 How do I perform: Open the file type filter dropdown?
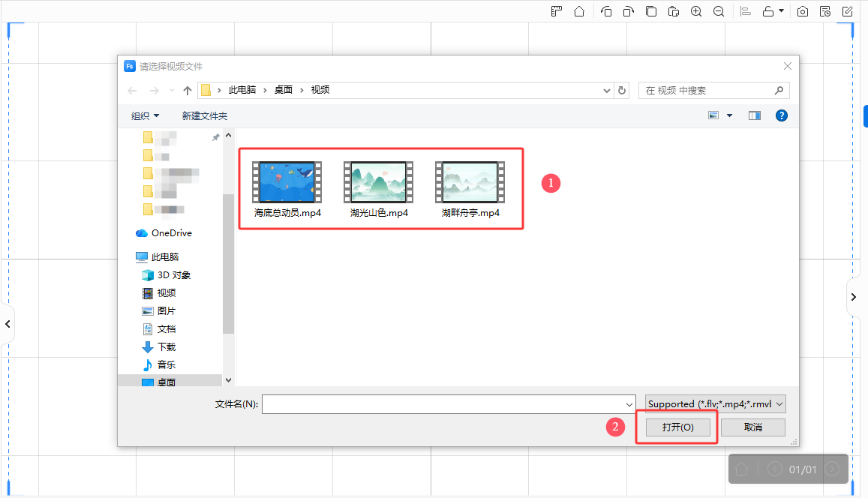[x=715, y=403]
